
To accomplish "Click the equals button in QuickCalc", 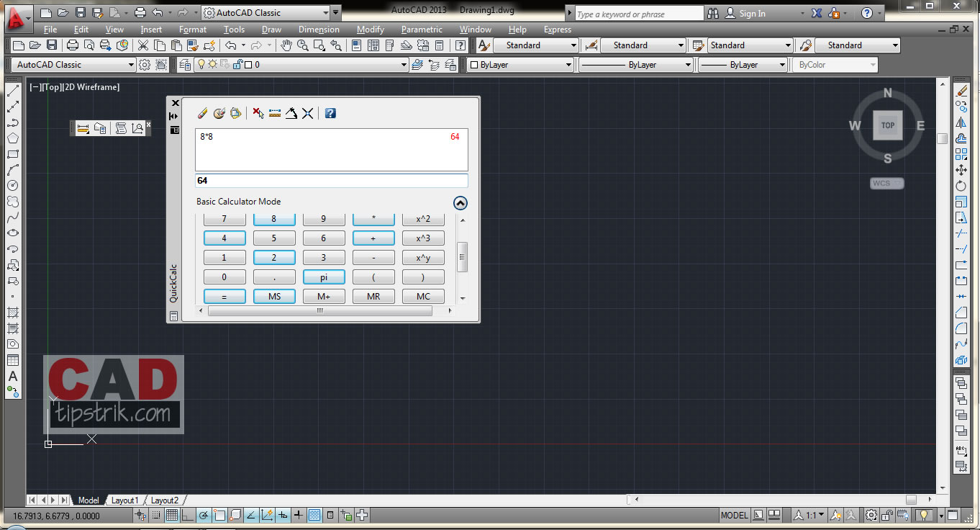I will coord(224,297).
